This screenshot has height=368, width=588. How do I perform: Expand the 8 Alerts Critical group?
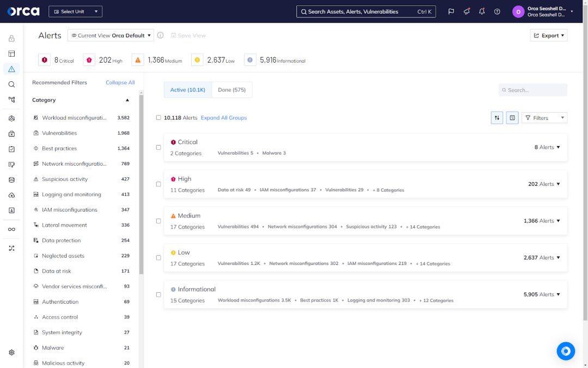(x=547, y=147)
